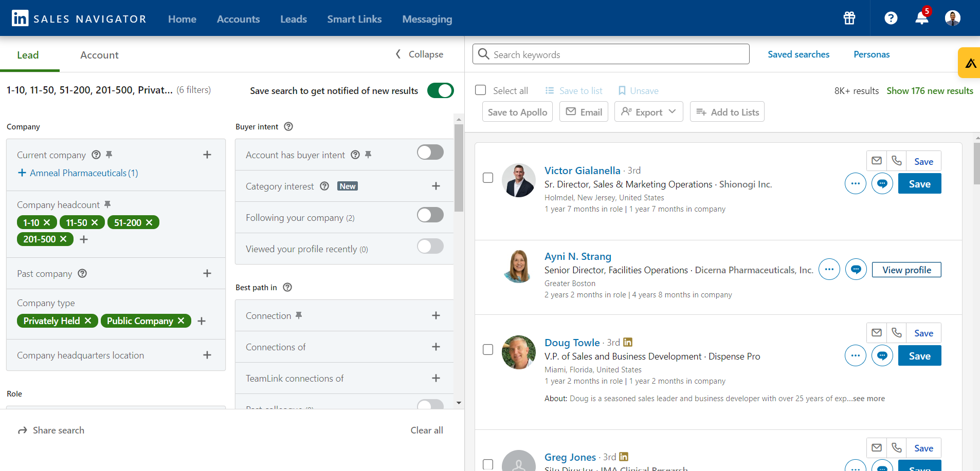Click the phone icon for Victor Gialanella
The image size is (980, 471).
point(897,161)
